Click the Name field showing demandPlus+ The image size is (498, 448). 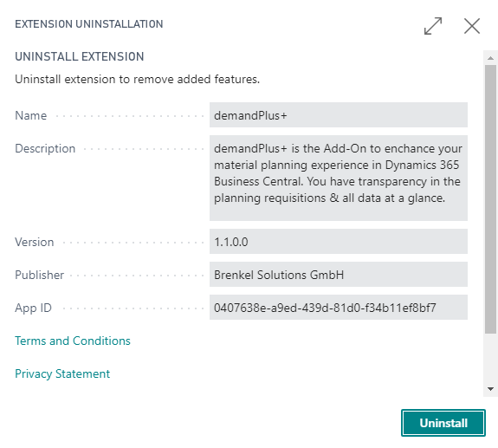[339, 115]
